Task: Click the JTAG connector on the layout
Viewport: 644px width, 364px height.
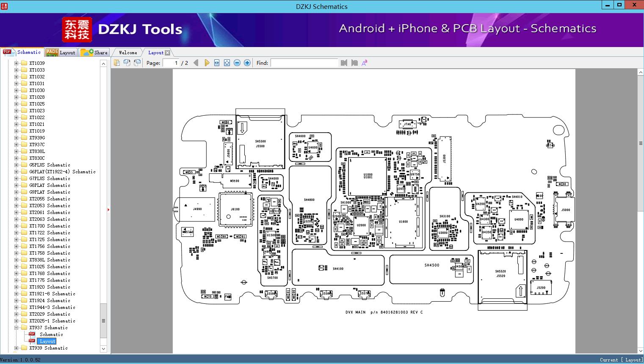Action: click(x=408, y=124)
